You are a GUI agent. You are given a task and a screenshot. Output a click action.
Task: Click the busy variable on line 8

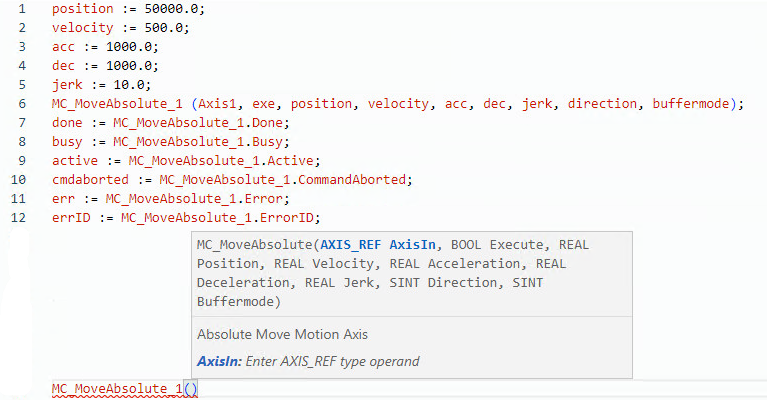67,142
